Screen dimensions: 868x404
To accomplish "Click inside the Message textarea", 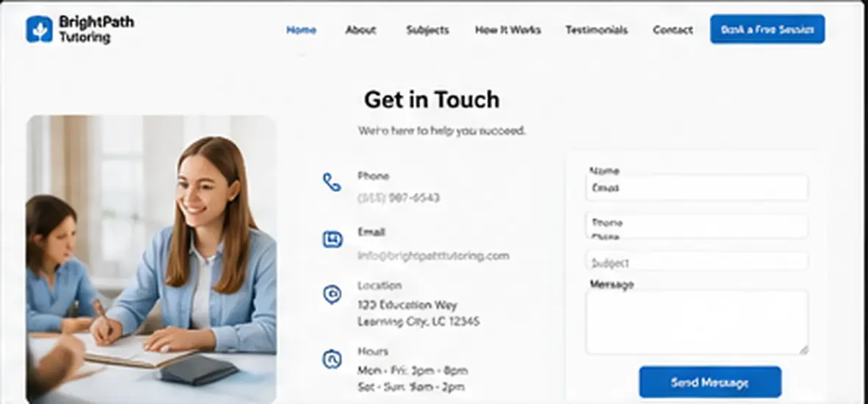I will [697, 322].
